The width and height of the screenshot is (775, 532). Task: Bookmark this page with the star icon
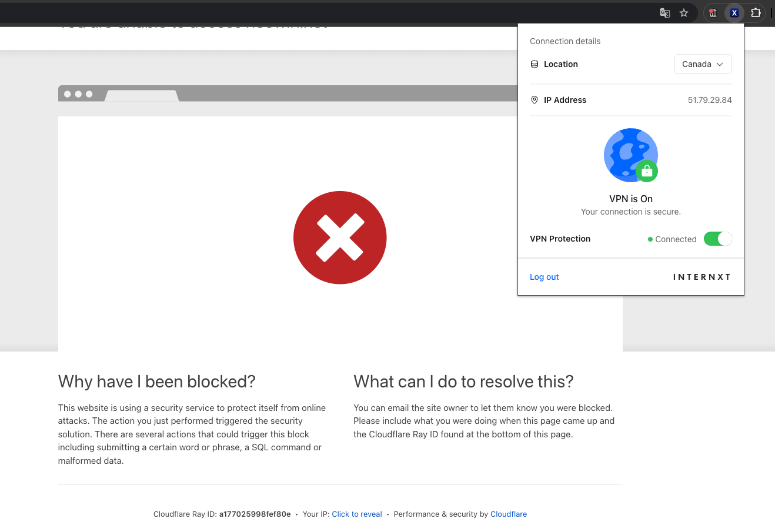pos(684,13)
